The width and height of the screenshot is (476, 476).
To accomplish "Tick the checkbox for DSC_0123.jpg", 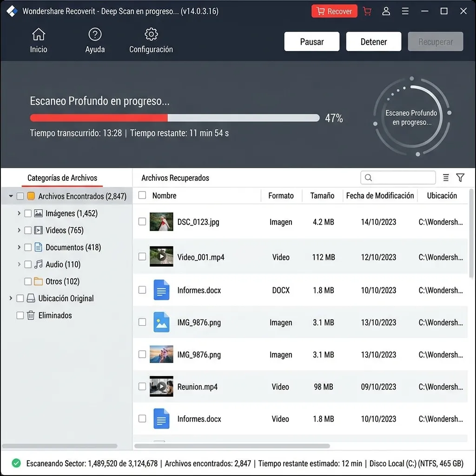I will 142,222.
